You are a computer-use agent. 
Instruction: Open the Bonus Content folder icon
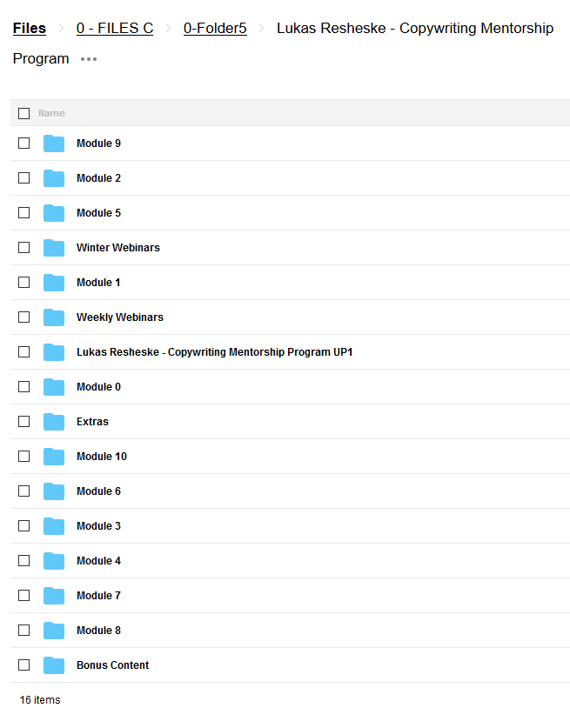pos(54,665)
